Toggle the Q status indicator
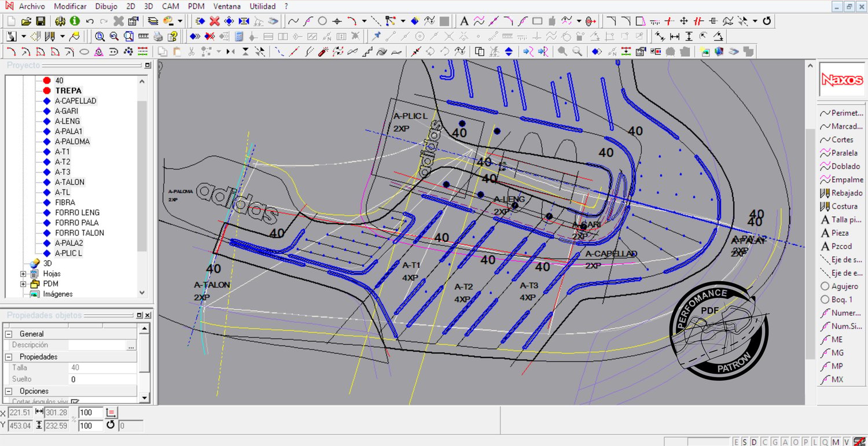Viewport: 868px width, 446px height. [825, 442]
